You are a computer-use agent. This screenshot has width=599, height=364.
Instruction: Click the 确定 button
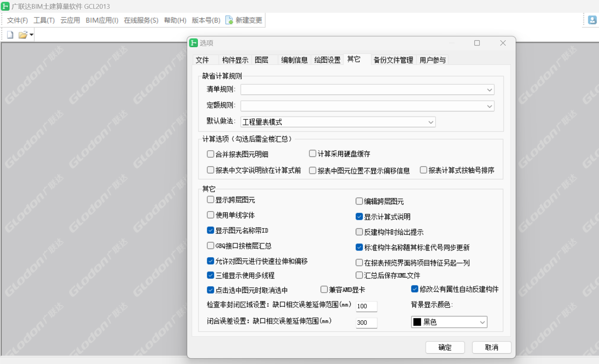tap(445, 348)
